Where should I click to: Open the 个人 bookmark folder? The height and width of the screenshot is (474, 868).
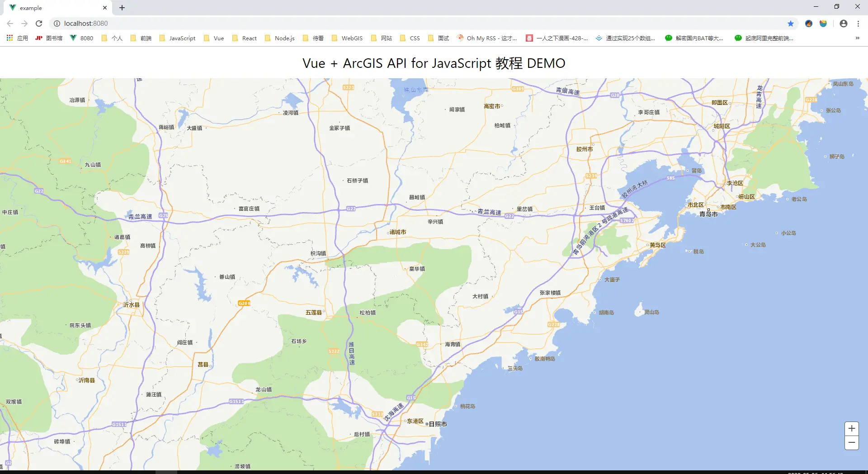(x=112, y=38)
